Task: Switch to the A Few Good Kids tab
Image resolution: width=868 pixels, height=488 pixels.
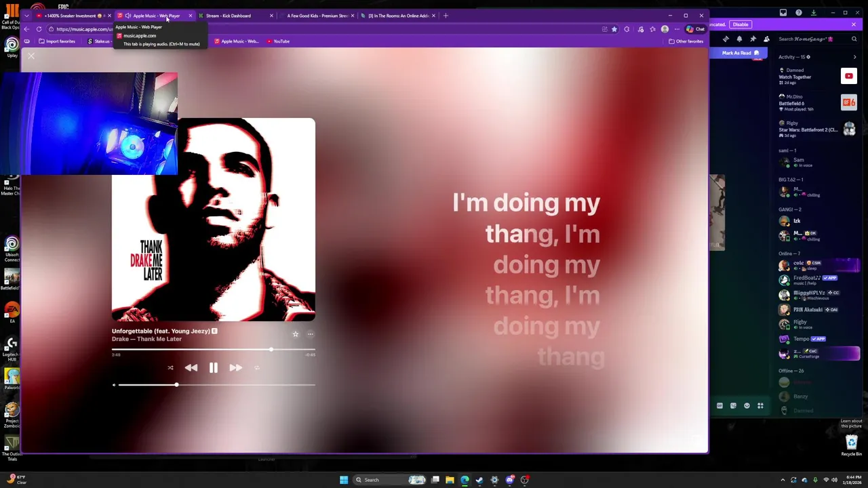Action: tap(317, 16)
